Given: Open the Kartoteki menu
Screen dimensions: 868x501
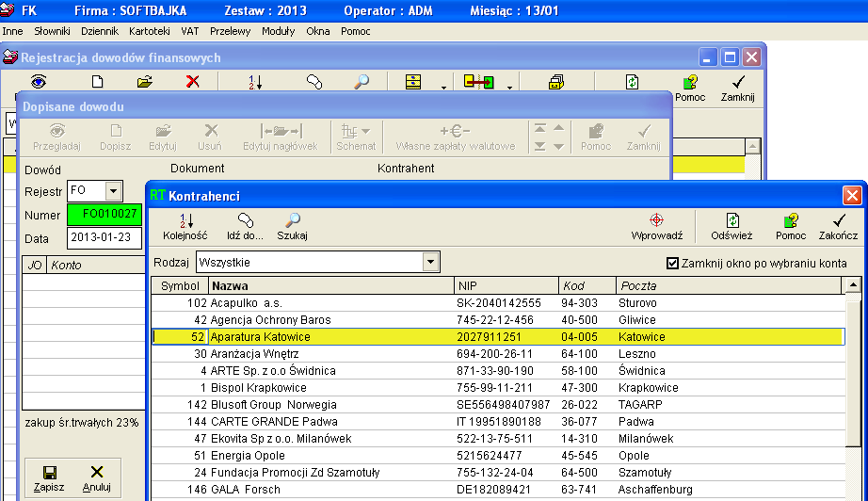Looking at the screenshot, I should (x=150, y=32).
